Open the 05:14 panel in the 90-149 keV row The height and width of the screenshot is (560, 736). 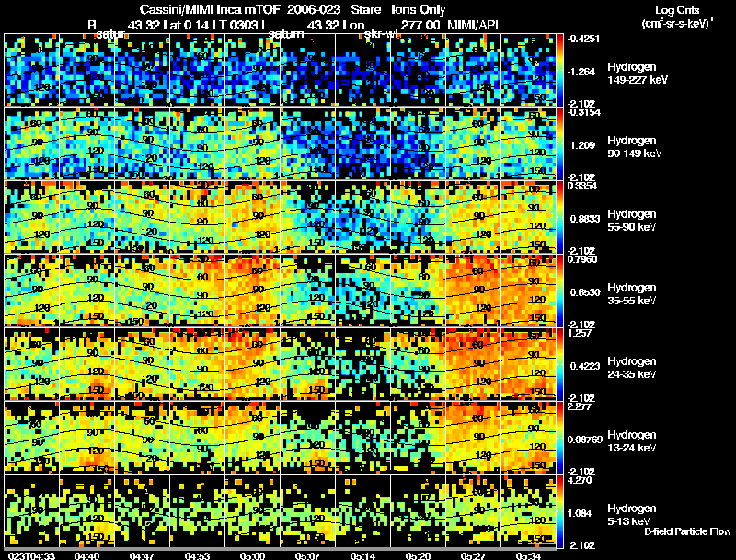click(x=362, y=143)
